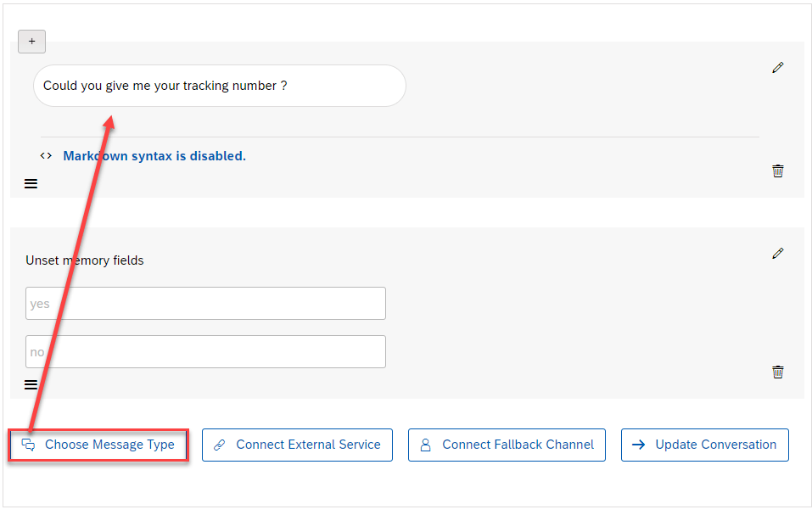Click the person icon on Connect Fallback Channel

click(x=426, y=445)
